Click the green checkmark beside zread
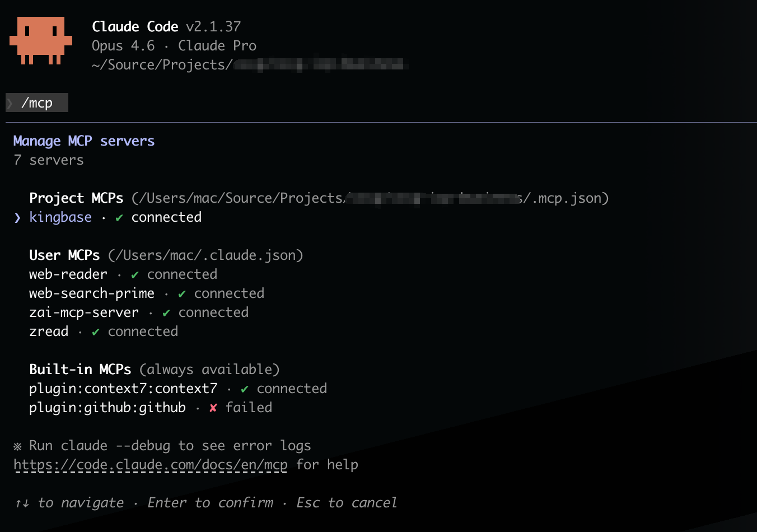The width and height of the screenshot is (757, 532). tap(95, 332)
